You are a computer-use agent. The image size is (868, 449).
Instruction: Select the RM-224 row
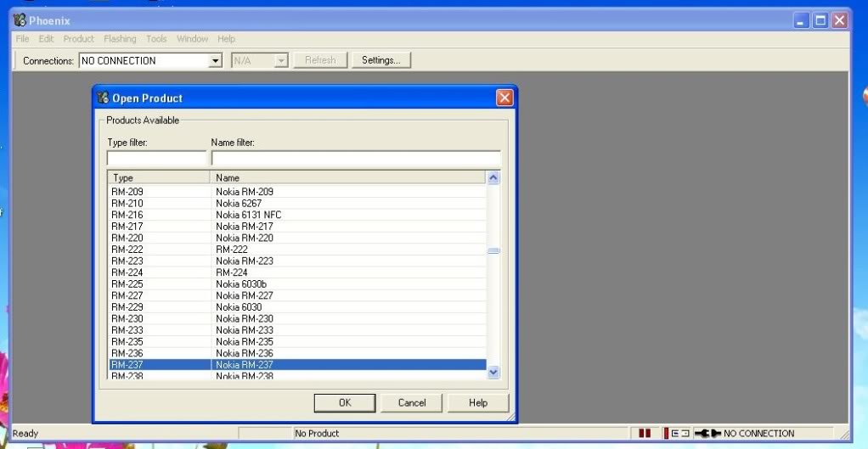pyautogui.click(x=298, y=272)
